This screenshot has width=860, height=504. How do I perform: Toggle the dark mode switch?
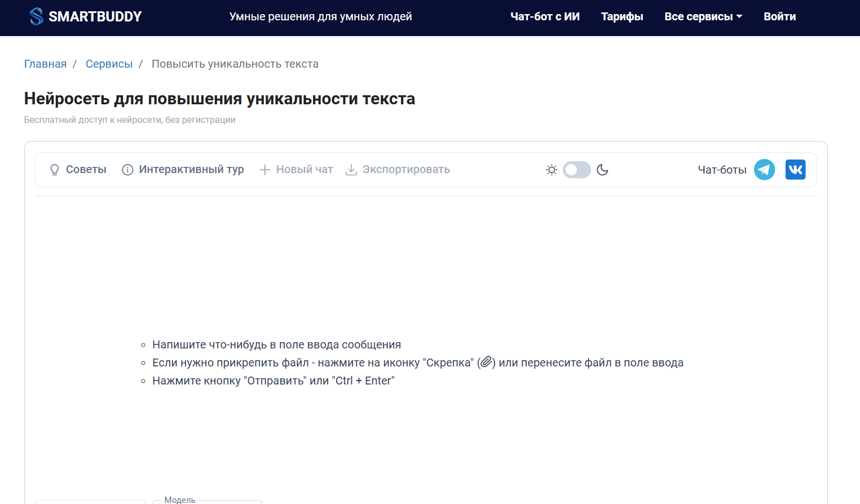point(576,170)
